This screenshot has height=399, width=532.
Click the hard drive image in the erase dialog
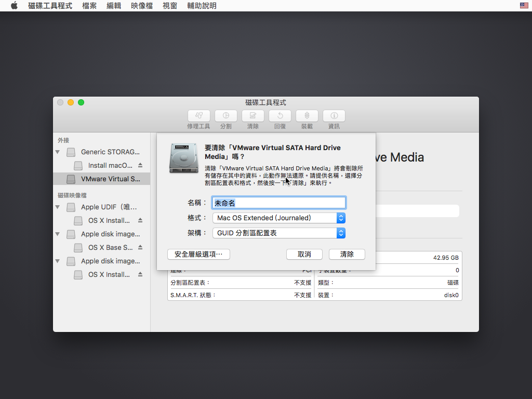[x=184, y=158]
